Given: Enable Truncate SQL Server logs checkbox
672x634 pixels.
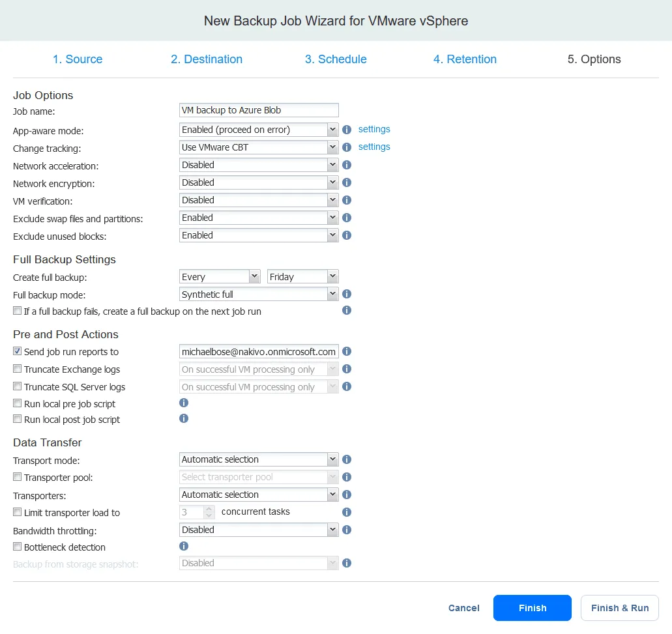Looking at the screenshot, I should pyautogui.click(x=18, y=386).
